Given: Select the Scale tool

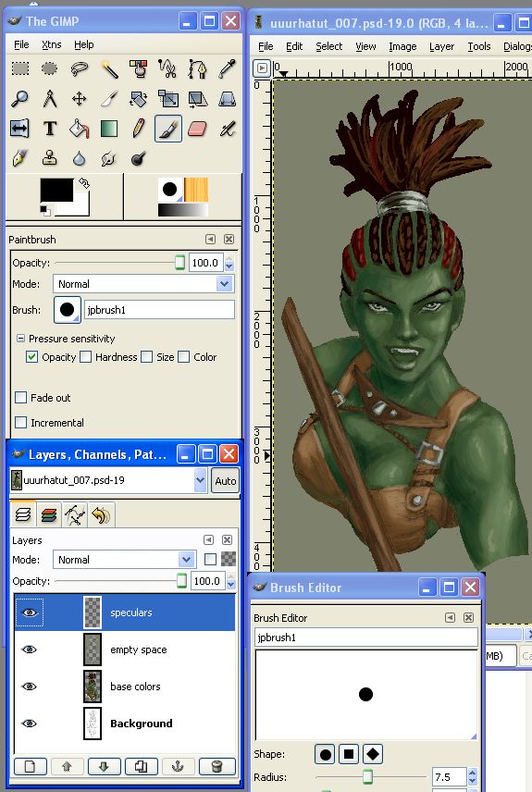Looking at the screenshot, I should [167, 98].
